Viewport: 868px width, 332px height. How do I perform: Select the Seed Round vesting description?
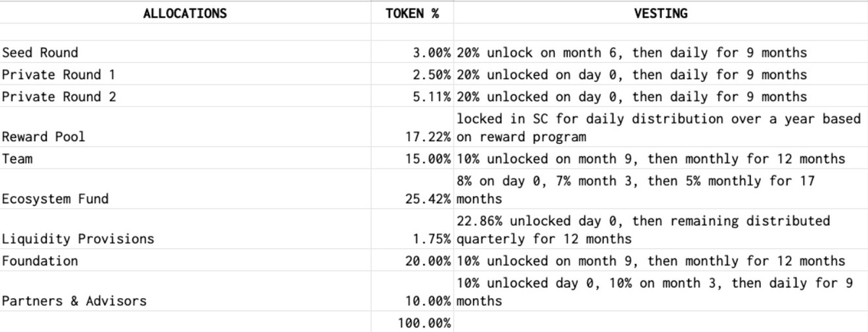click(631, 53)
